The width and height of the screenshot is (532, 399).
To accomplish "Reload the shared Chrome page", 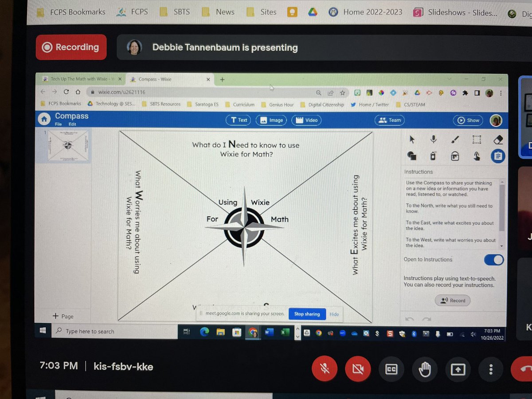I will point(66,92).
